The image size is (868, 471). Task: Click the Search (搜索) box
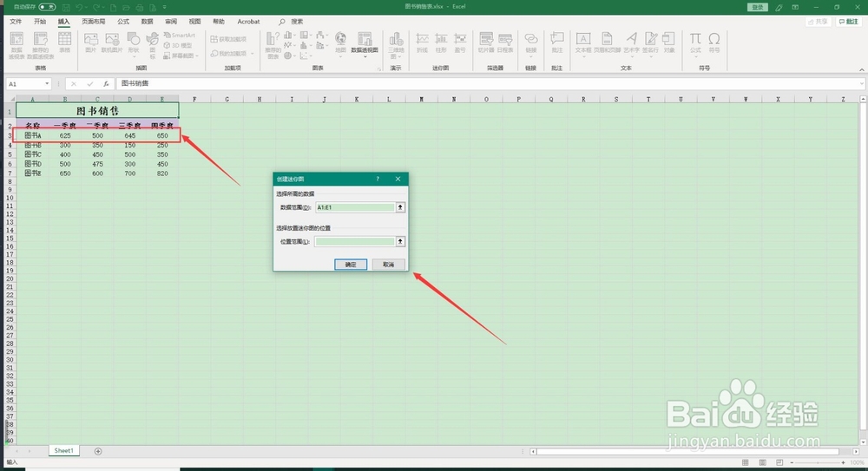point(292,22)
